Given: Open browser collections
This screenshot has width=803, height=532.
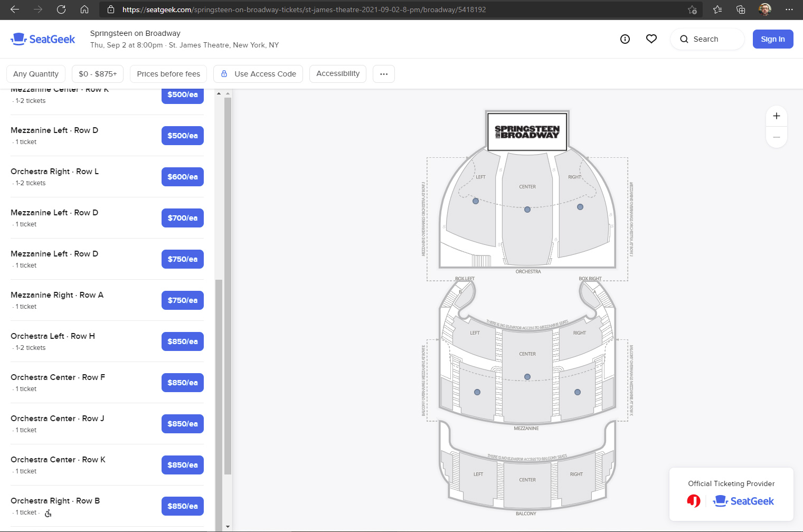Looking at the screenshot, I should click(x=741, y=9).
